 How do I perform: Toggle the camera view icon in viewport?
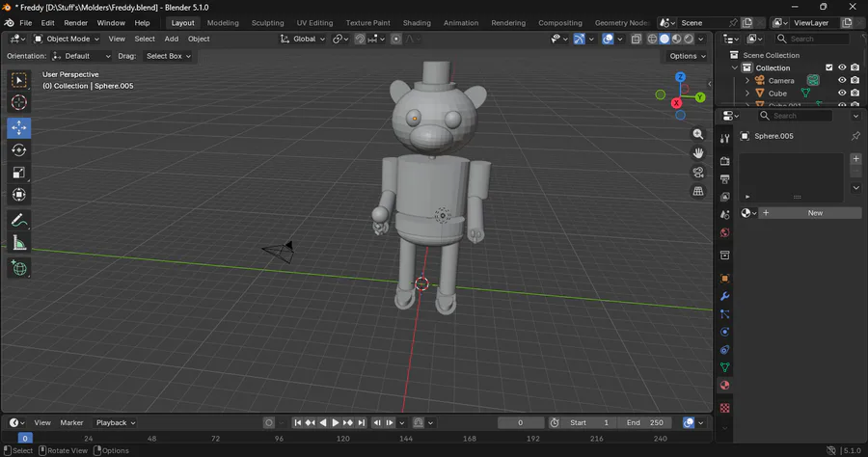(x=698, y=172)
